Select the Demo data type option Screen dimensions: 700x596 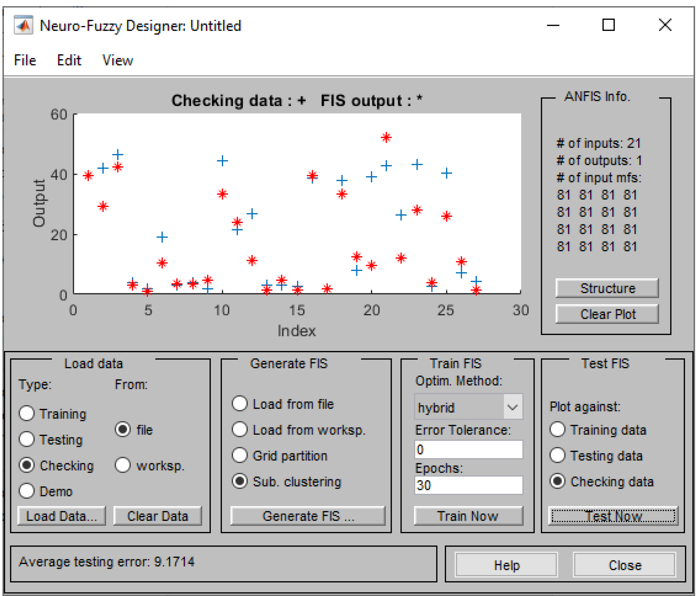point(27,491)
